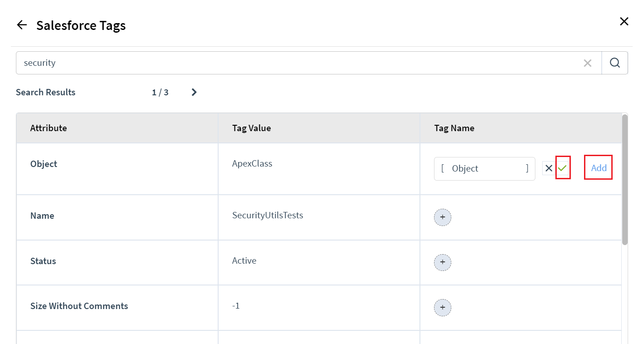Click the Active status value
Screen dimensions: 644x344
[x=244, y=260]
